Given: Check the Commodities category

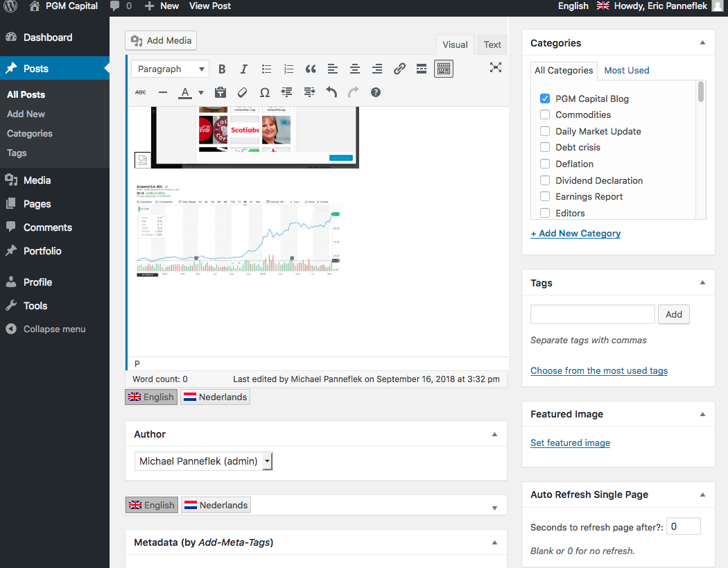Looking at the screenshot, I should 545,115.
